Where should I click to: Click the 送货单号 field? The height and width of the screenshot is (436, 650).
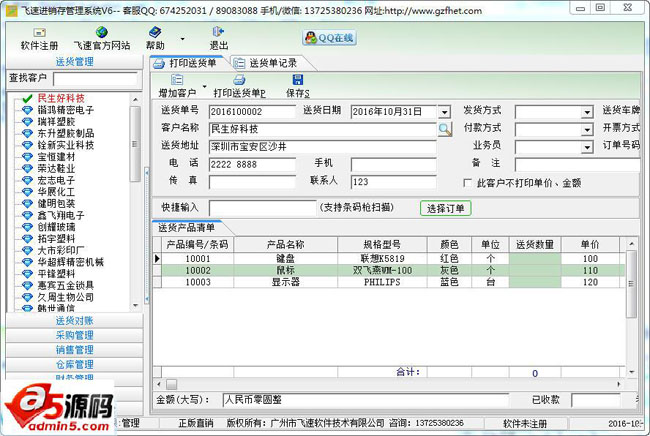click(252, 112)
